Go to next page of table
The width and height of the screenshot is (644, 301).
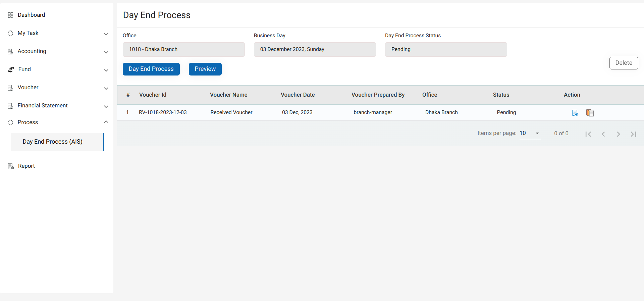[x=618, y=134]
